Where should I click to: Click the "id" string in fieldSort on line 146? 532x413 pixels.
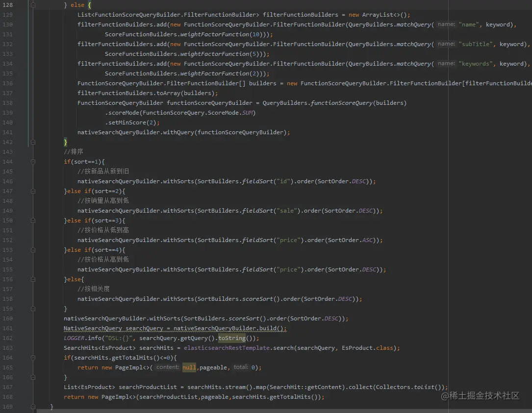pos(283,181)
